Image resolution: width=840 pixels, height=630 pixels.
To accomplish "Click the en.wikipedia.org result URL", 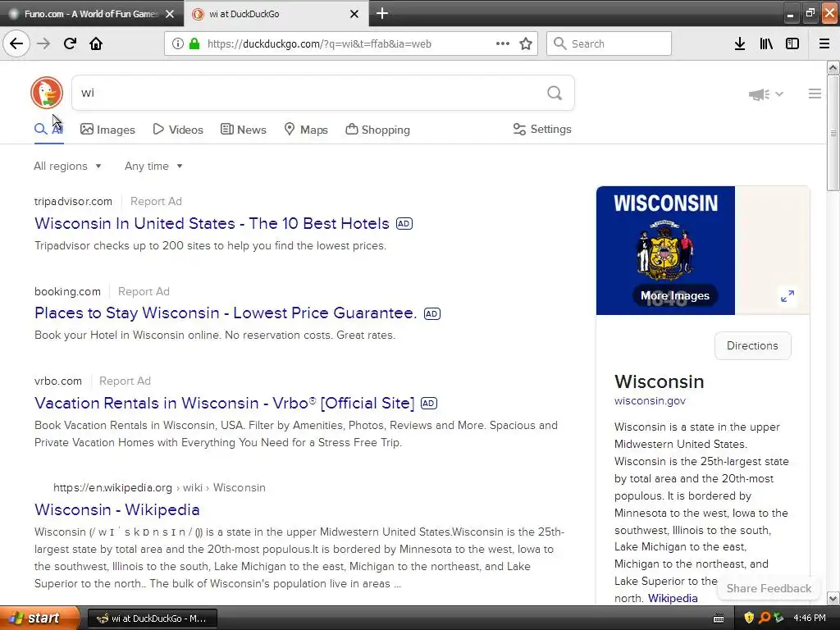I will tap(160, 487).
